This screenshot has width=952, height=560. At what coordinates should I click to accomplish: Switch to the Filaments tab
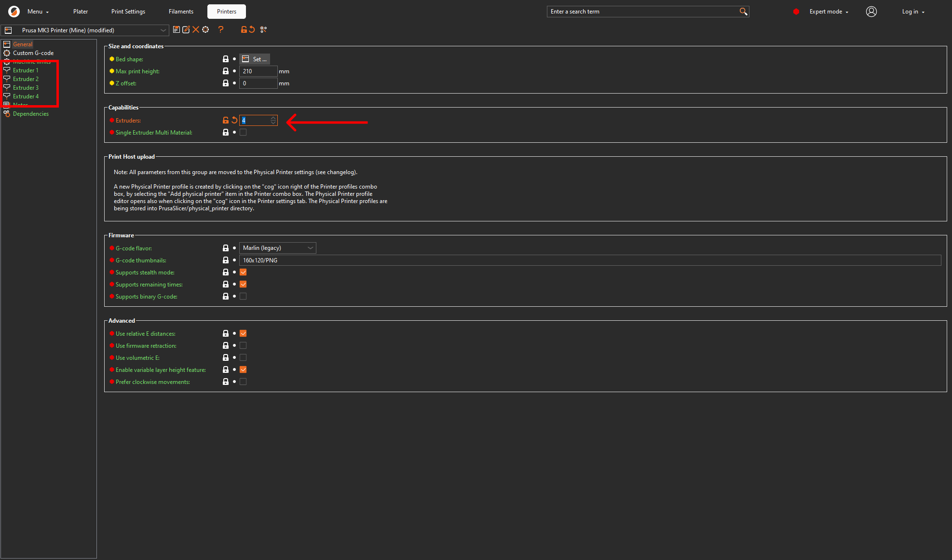pos(181,12)
